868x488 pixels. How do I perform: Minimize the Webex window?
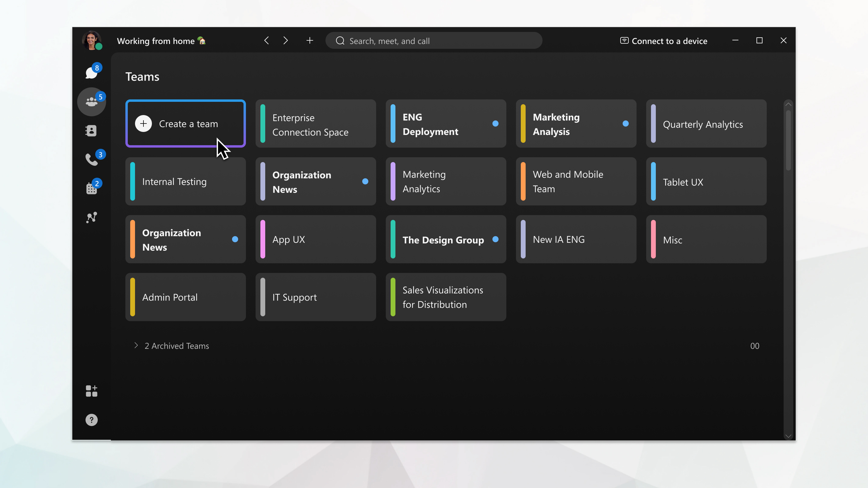click(x=735, y=40)
